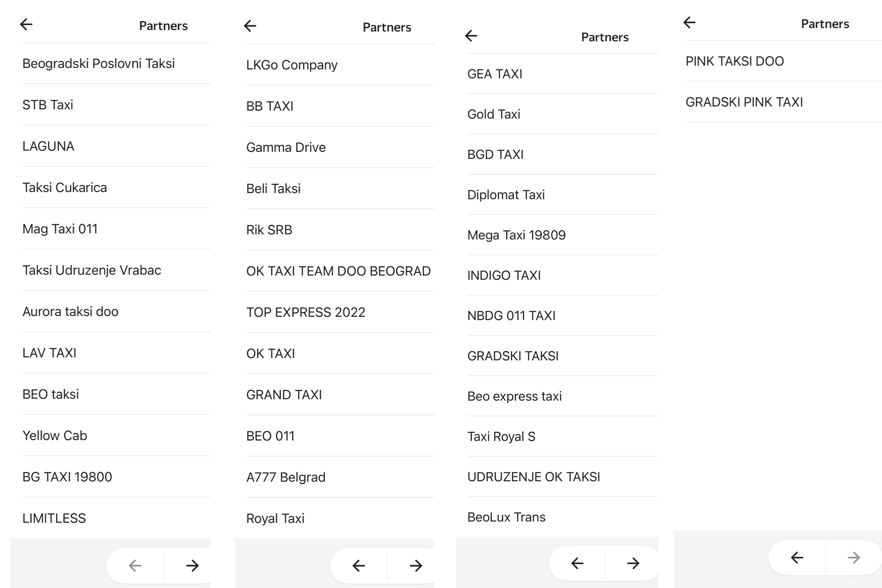
Task: Choose Taksi Udruzenje Vrabac
Action: [92, 270]
